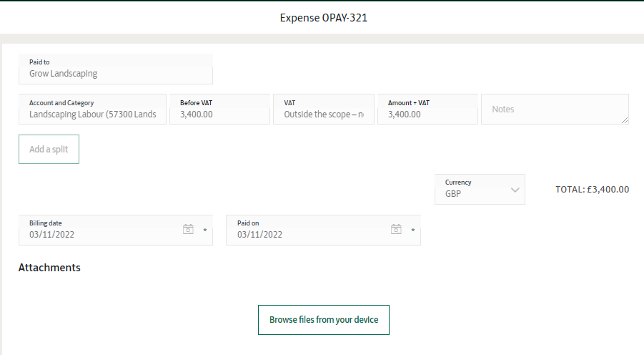644x355 pixels.
Task: Click the Attachments section heading
Action: tap(49, 268)
